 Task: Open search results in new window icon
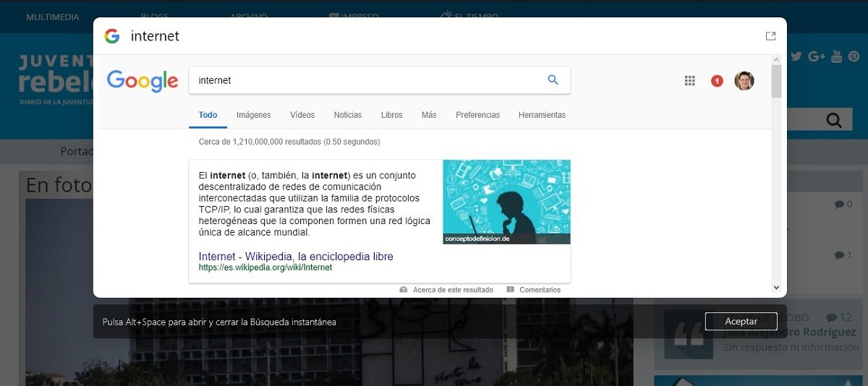coord(770,36)
